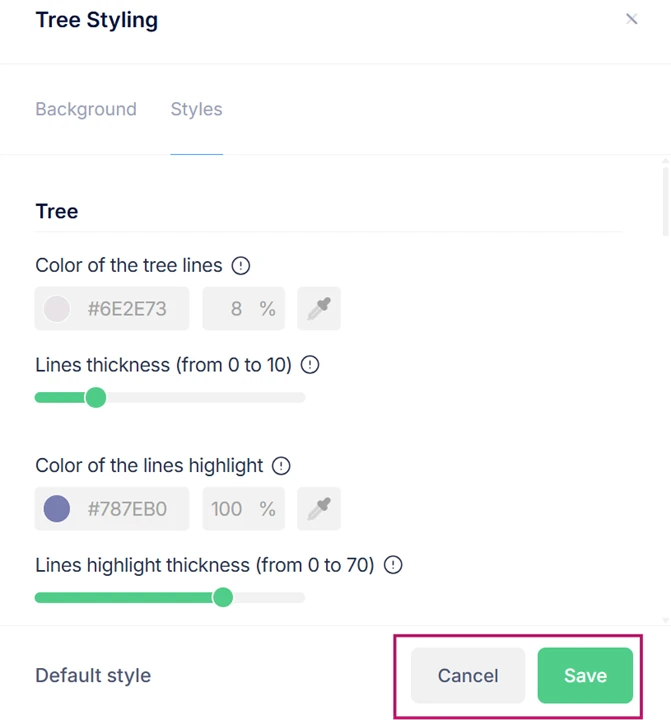Screen dimensions: 671x720
Task: Click info icon beside Lines thickness label
Action: 310,365
